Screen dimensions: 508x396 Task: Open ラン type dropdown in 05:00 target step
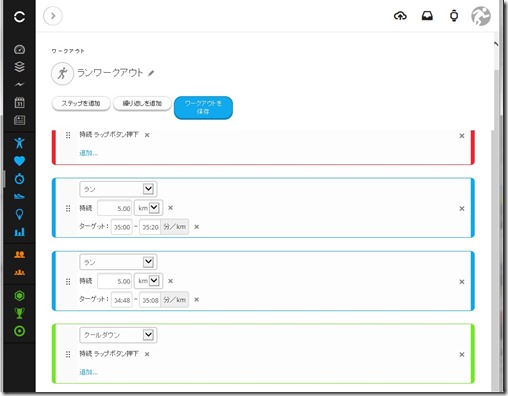click(x=118, y=189)
